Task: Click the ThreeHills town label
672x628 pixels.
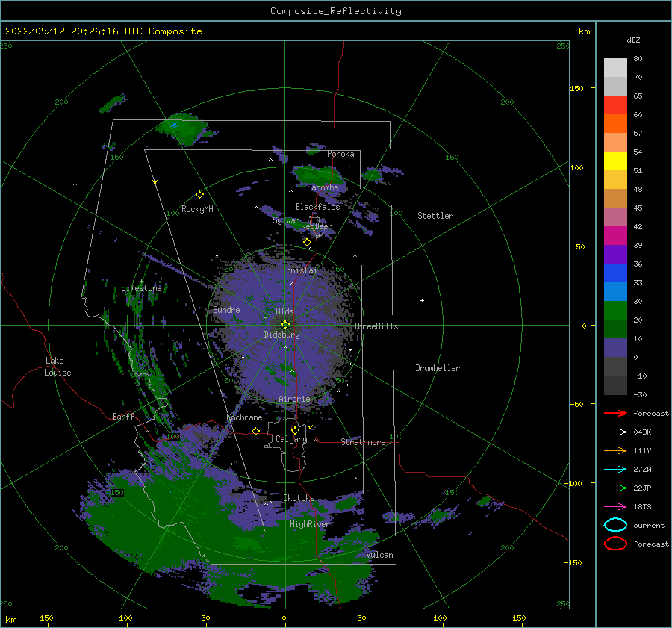Action: pos(376,326)
